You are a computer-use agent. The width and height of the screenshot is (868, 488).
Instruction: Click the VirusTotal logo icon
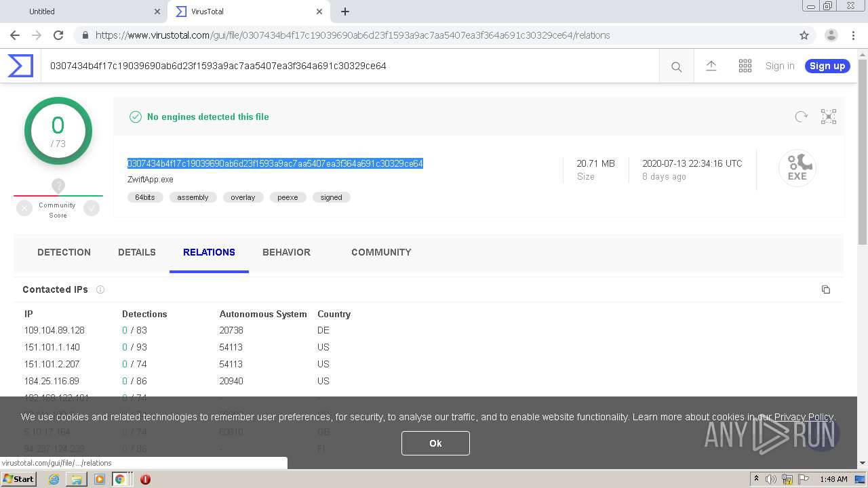pos(20,66)
